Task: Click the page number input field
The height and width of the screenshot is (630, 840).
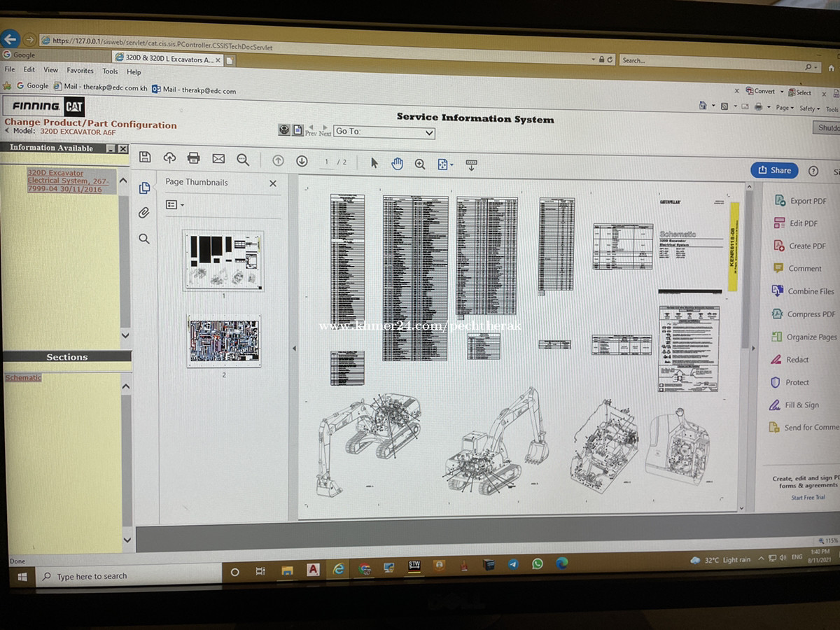Action: (x=327, y=162)
